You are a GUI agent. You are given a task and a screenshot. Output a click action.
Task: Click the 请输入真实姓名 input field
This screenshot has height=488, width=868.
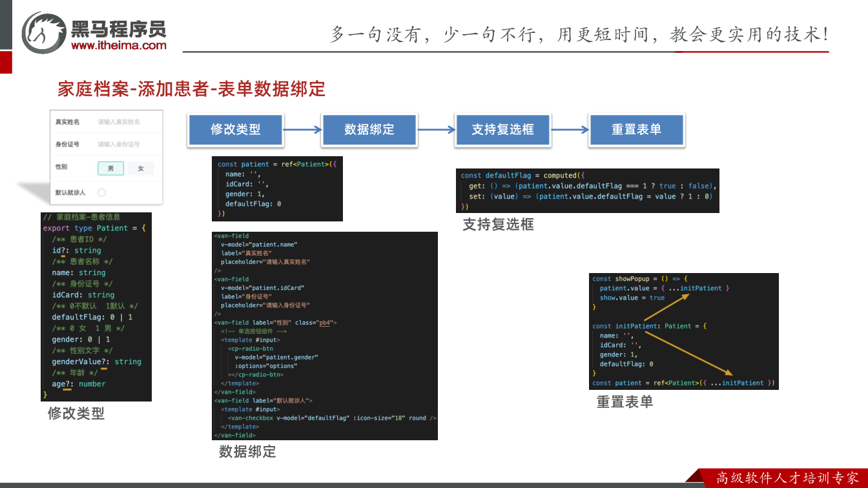point(119,121)
